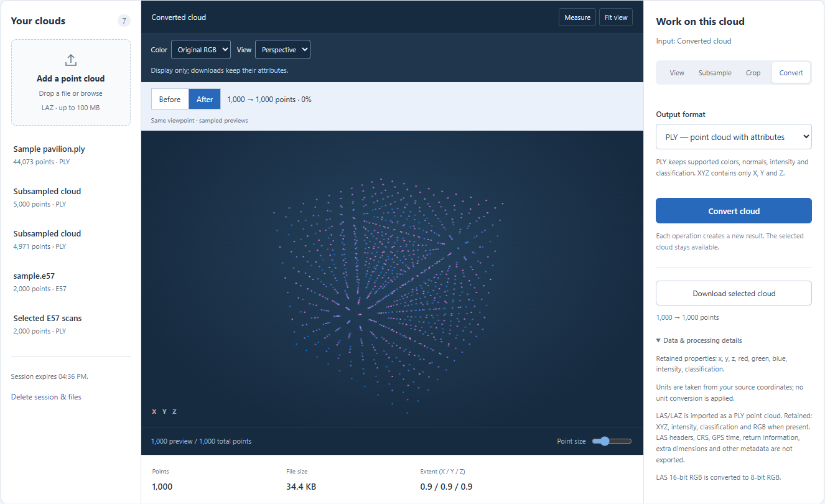
Task: Click the red X axis label
Action: pyautogui.click(x=154, y=411)
